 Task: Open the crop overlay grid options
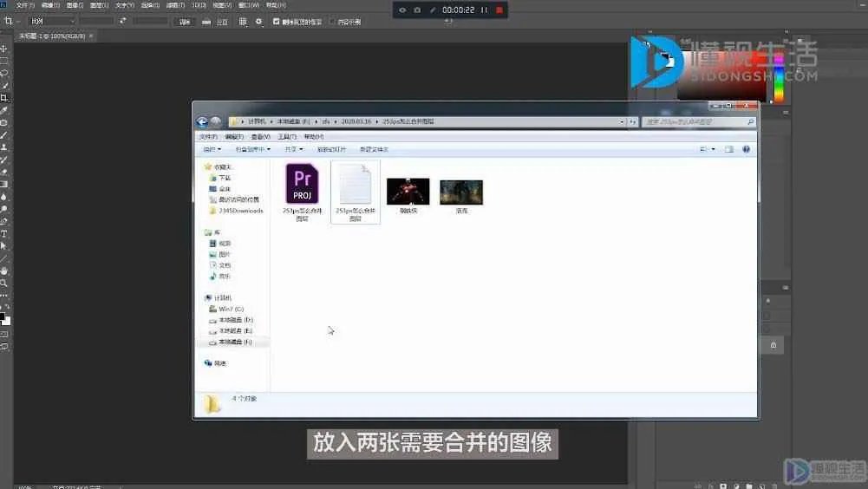[243, 22]
